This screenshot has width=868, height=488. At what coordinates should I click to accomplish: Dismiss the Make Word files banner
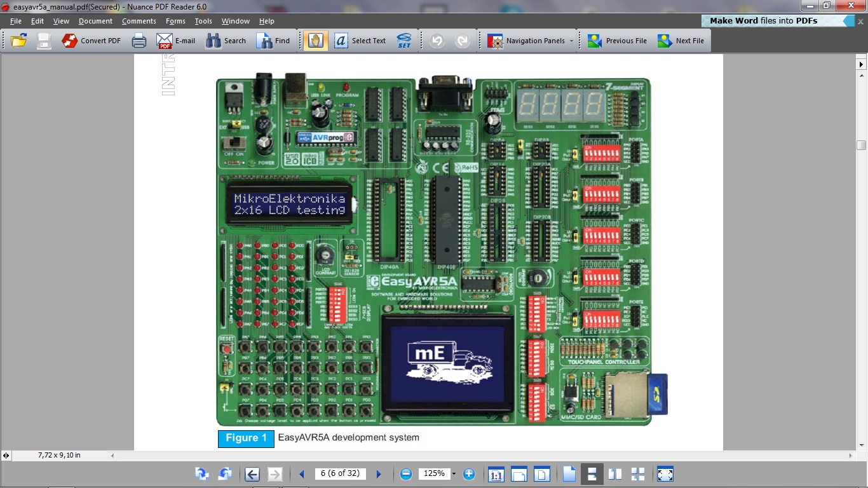[x=861, y=20]
